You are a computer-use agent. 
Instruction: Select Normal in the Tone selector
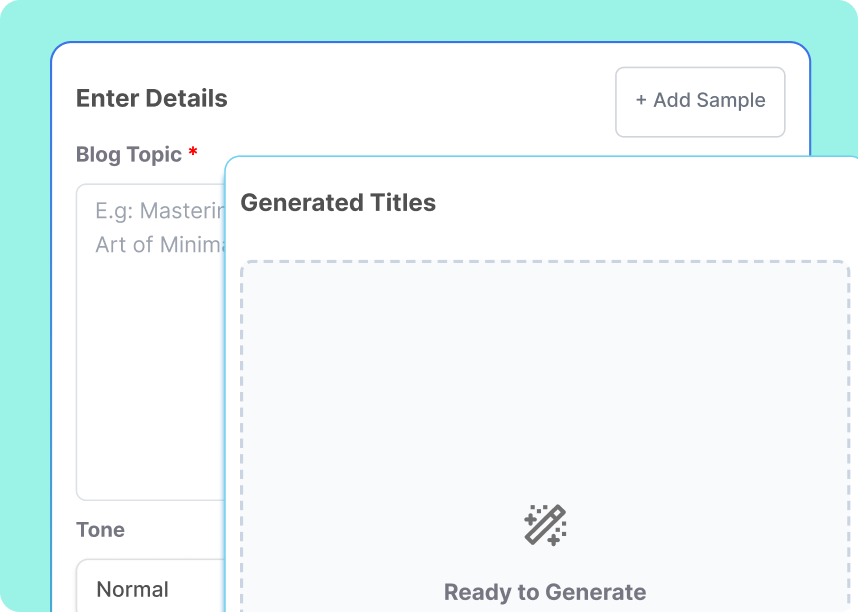(132, 589)
